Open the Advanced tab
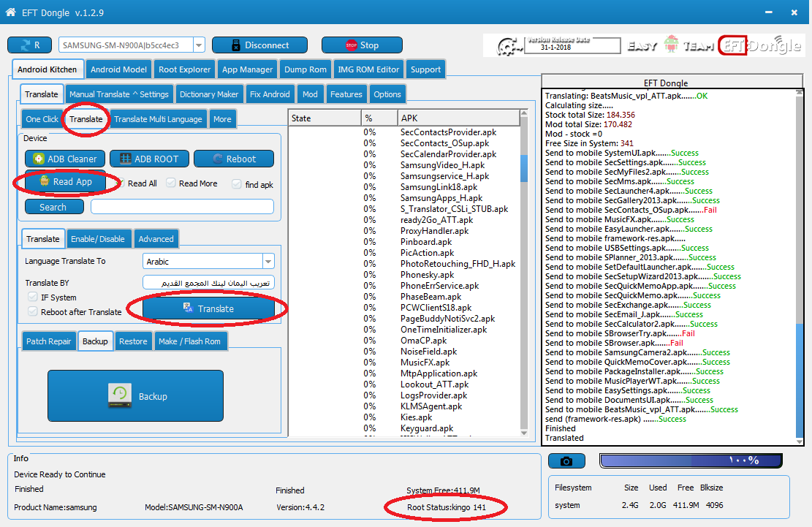The height and width of the screenshot is (527, 812). tap(156, 239)
